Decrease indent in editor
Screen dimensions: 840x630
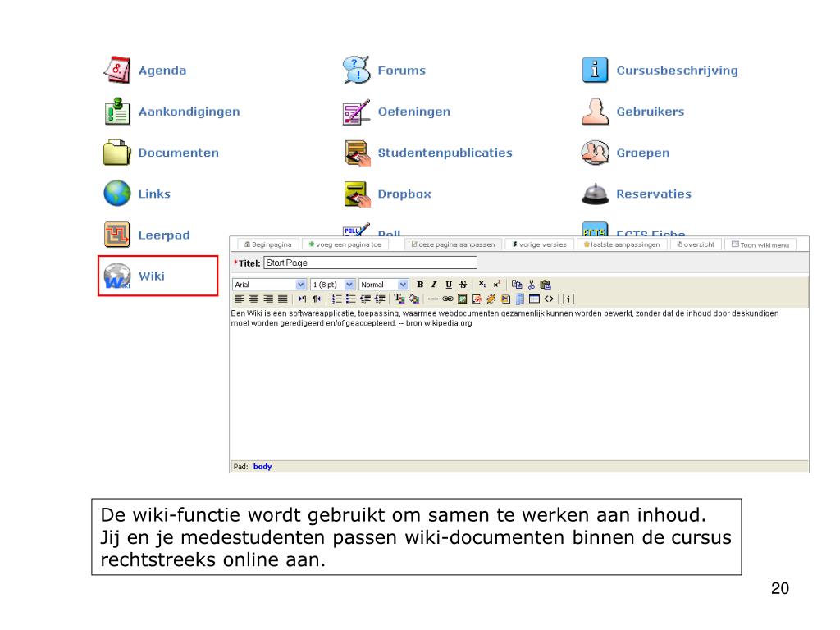click(365, 299)
